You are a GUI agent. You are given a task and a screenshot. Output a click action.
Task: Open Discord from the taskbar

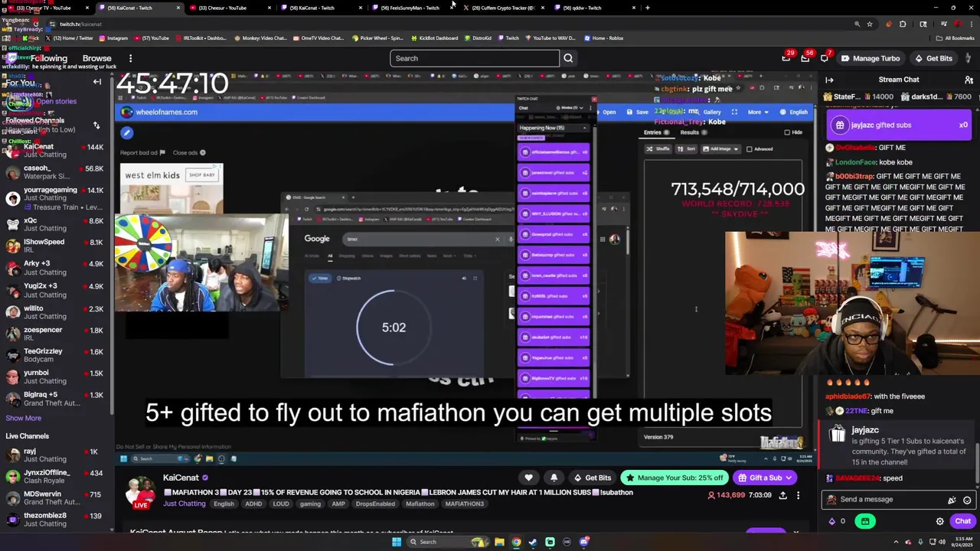[583, 542]
